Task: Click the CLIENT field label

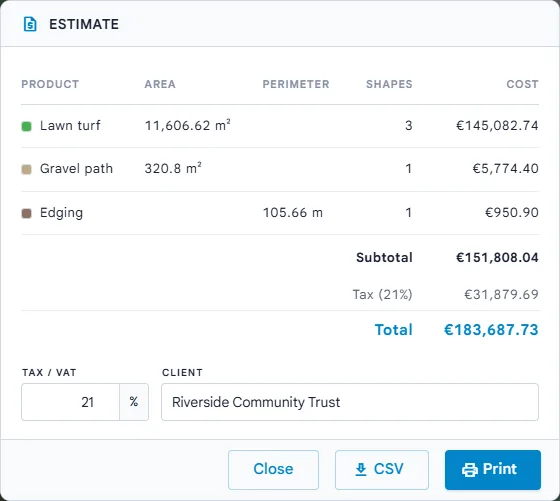Action: coord(182,372)
